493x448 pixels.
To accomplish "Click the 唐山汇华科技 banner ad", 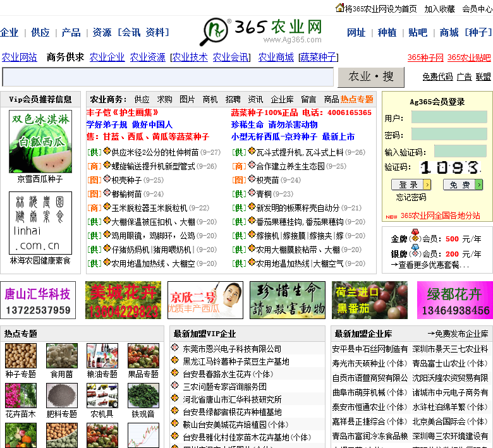I will (x=38, y=300).
